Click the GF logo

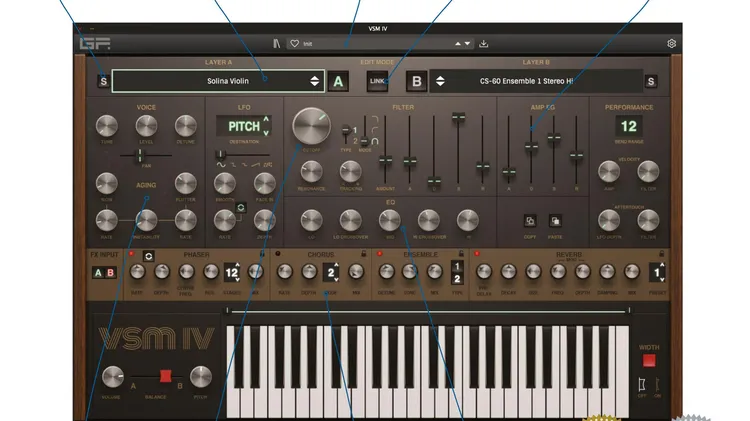tap(95, 44)
